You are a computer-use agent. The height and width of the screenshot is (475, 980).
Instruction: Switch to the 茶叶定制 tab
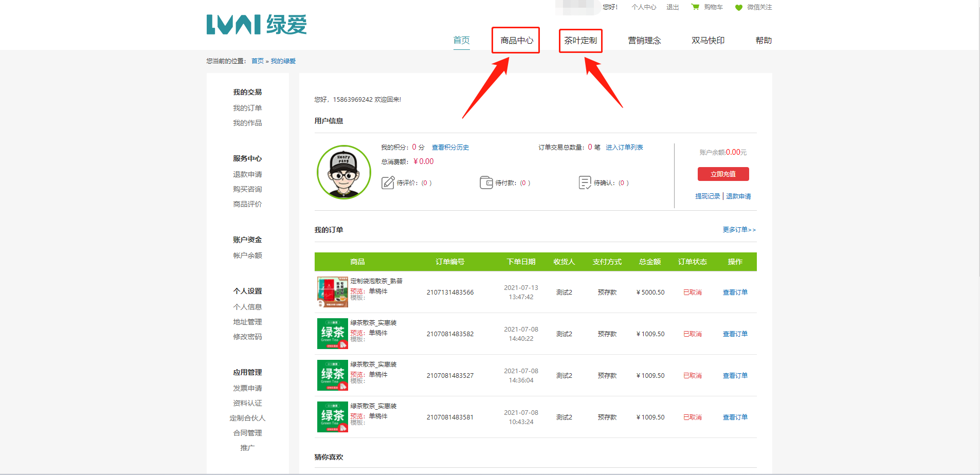(580, 40)
